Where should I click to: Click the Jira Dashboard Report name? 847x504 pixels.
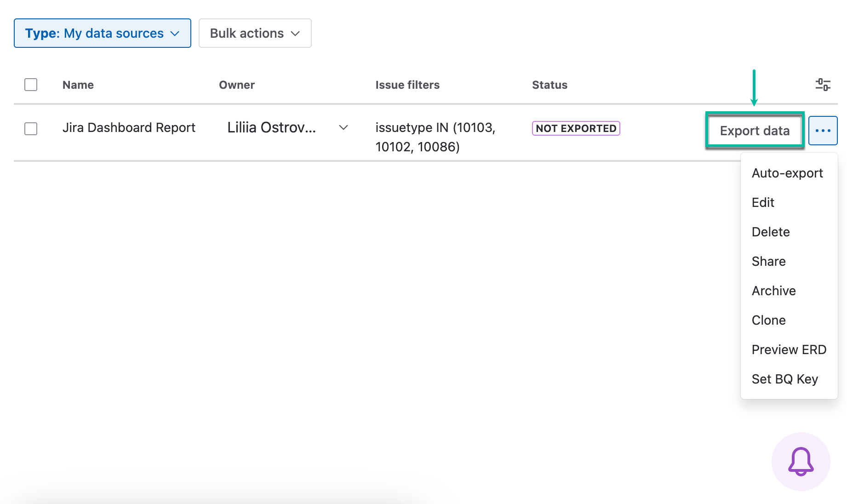point(129,127)
